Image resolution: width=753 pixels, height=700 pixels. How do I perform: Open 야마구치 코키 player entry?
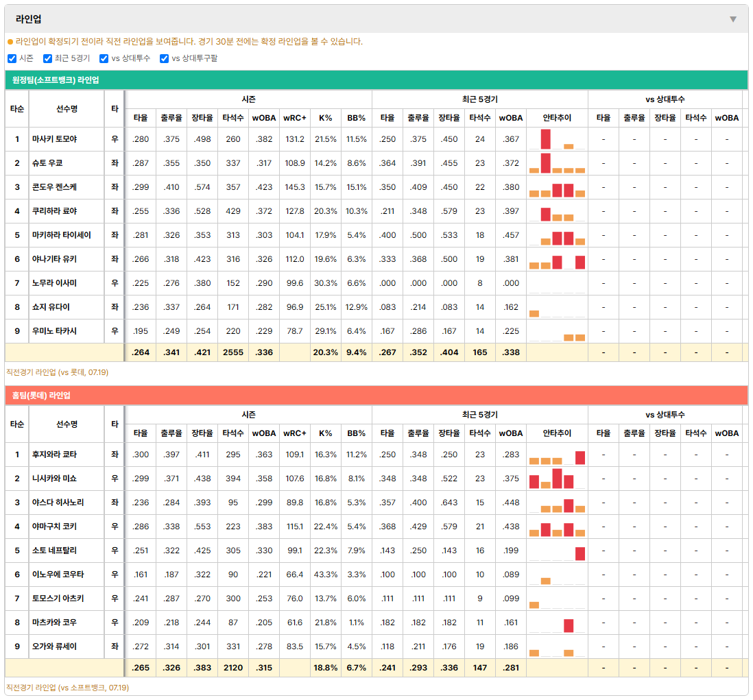click(54, 527)
